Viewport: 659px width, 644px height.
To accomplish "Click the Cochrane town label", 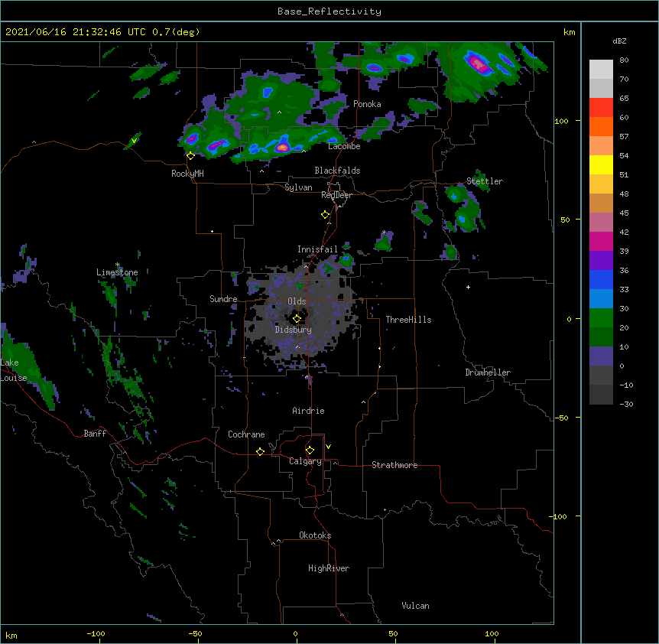I will click(246, 434).
